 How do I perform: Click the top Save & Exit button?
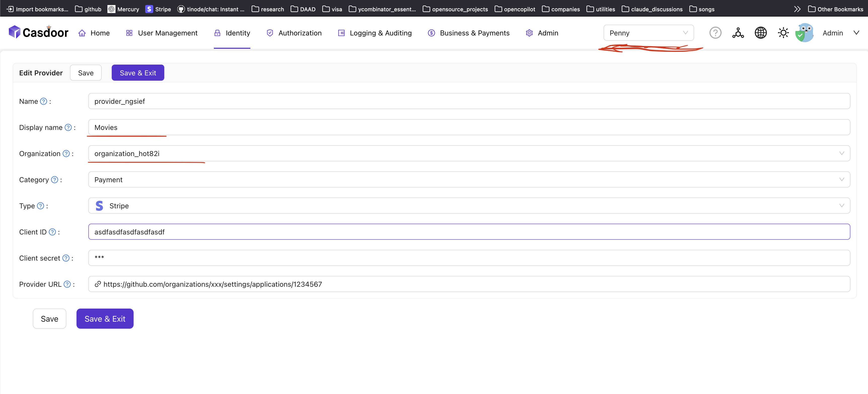tap(138, 73)
